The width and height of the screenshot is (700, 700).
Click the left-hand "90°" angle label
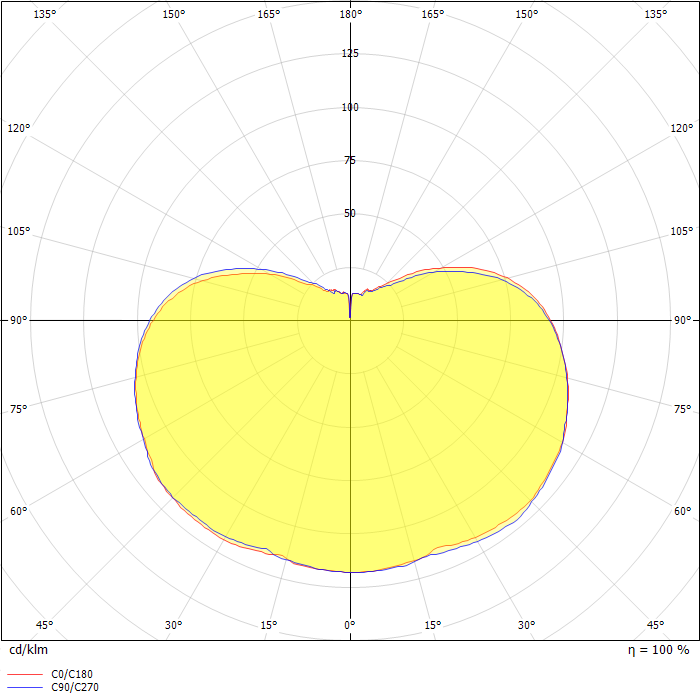[x=19, y=320]
